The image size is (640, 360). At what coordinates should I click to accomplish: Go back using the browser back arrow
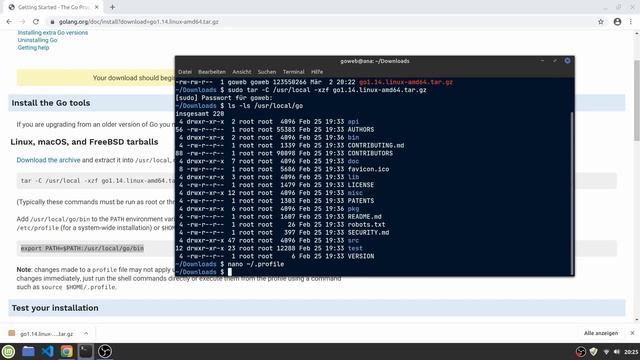coord(9,22)
